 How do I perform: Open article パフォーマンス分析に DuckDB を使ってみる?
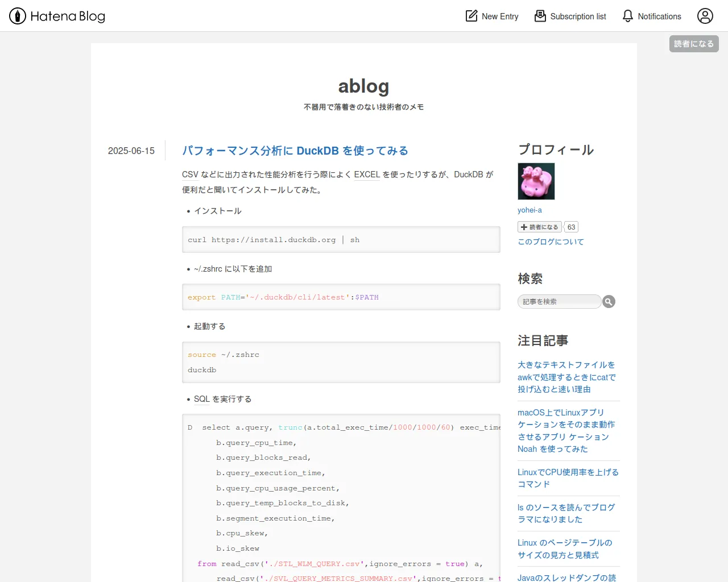295,151
